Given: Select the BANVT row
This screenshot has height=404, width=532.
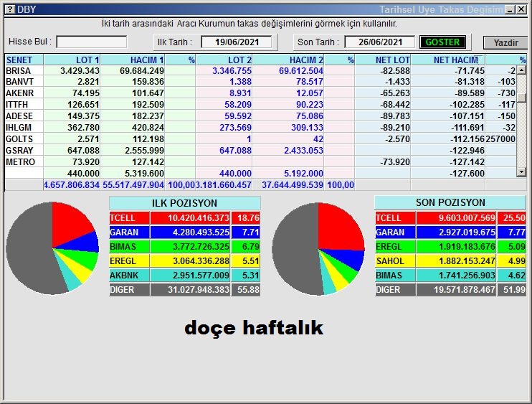Looking at the screenshot, I should [260, 82].
